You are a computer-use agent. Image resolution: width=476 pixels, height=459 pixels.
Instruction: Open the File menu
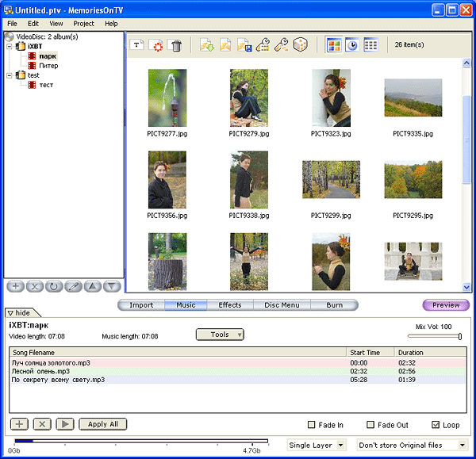(12, 24)
